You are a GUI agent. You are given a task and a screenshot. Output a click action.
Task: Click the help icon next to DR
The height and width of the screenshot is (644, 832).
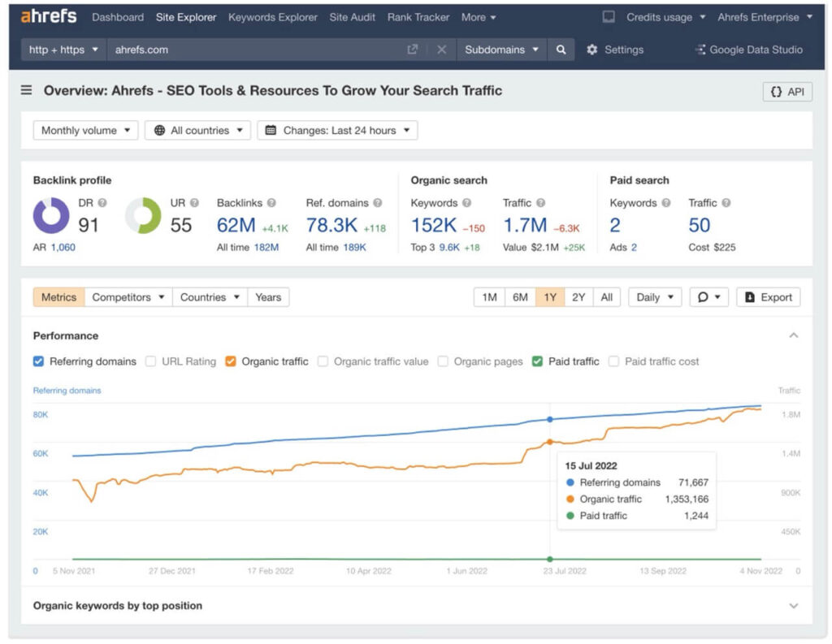pyautogui.click(x=102, y=203)
